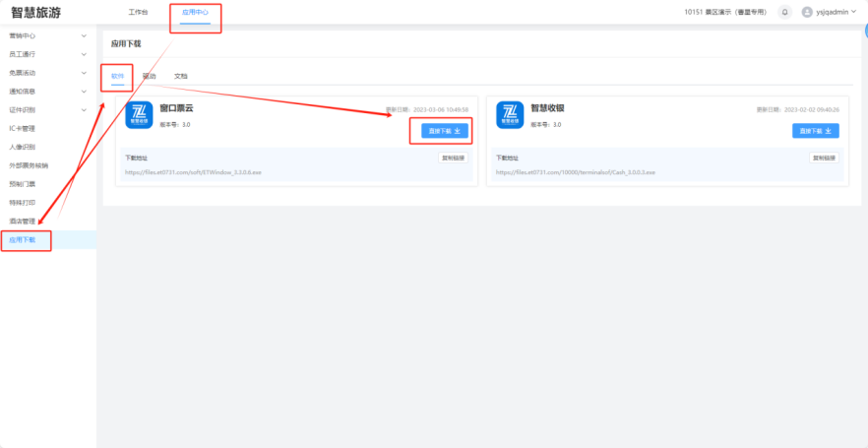Switch to the 工作台 top tab

(x=138, y=12)
